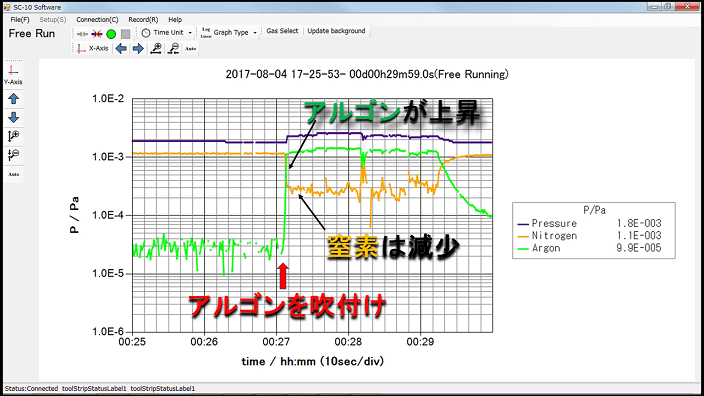Click the Update background button
The width and height of the screenshot is (704, 396).
(x=336, y=31)
